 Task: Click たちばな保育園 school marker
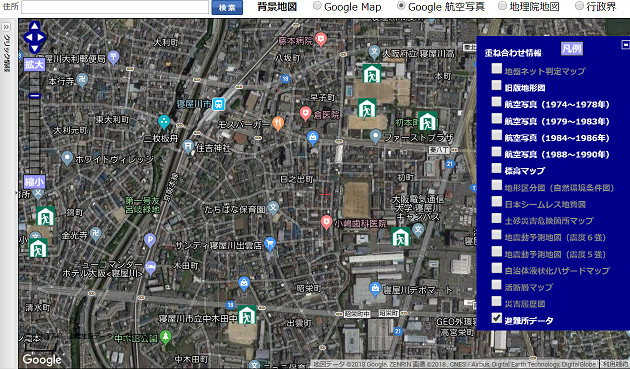(273, 207)
